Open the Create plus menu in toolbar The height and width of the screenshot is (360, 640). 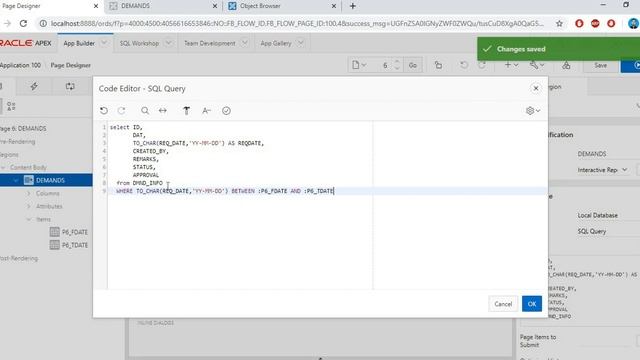click(511, 65)
